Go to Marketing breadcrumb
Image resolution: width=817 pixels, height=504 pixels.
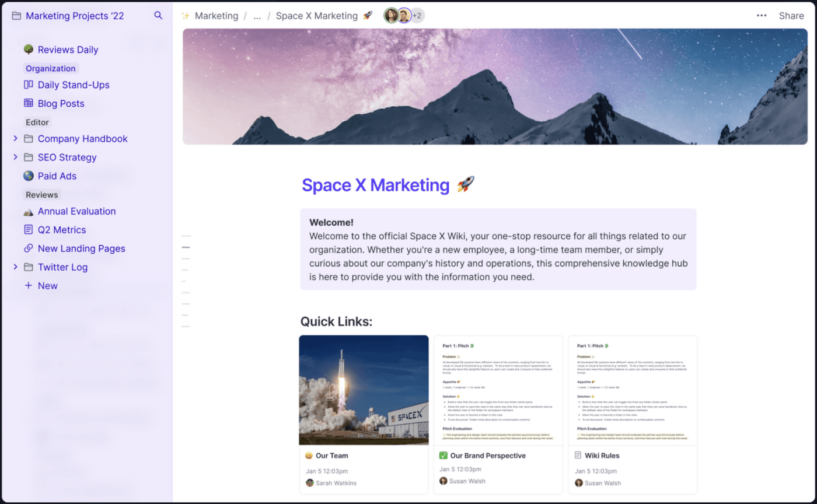[217, 16]
